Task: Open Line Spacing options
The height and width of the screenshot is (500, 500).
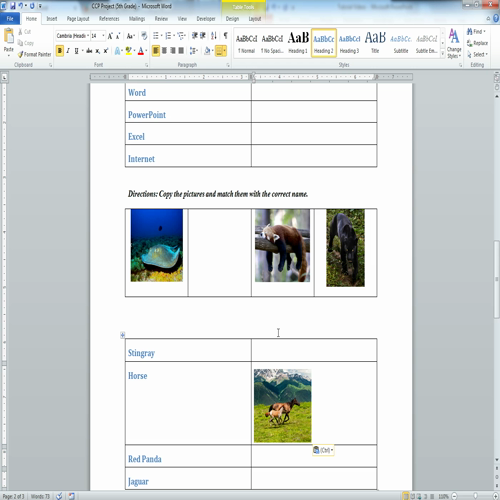Action: click(x=193, y=51)
